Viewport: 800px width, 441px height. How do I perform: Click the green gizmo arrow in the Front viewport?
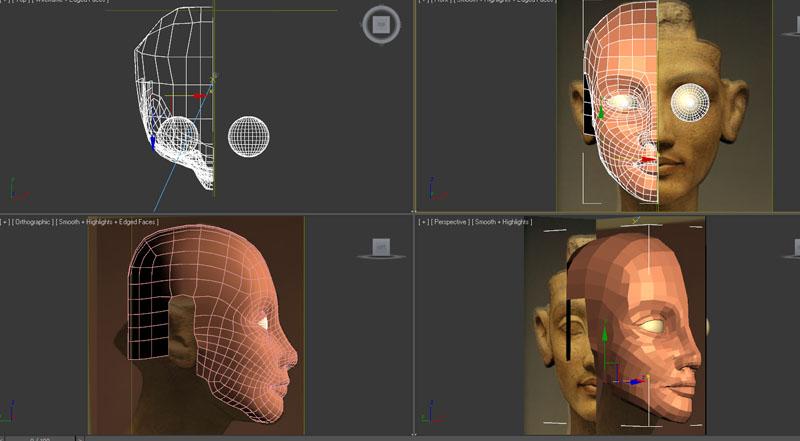tap(601, 112)
